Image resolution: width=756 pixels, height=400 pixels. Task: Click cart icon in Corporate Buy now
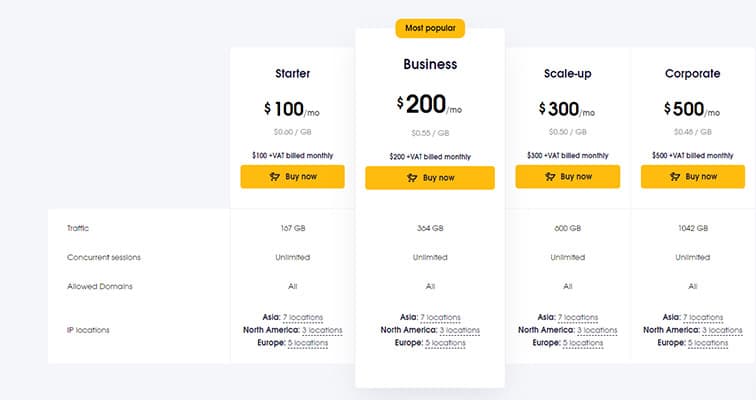click(675, 176)
